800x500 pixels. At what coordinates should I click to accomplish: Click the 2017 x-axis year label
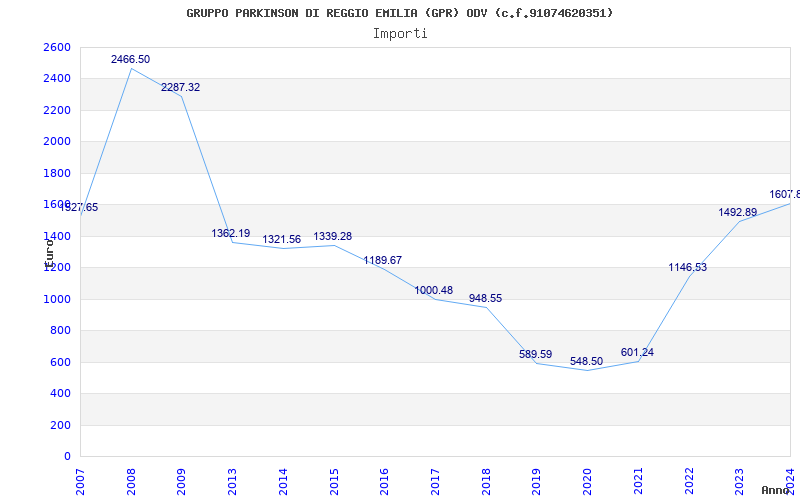point(435,481)
